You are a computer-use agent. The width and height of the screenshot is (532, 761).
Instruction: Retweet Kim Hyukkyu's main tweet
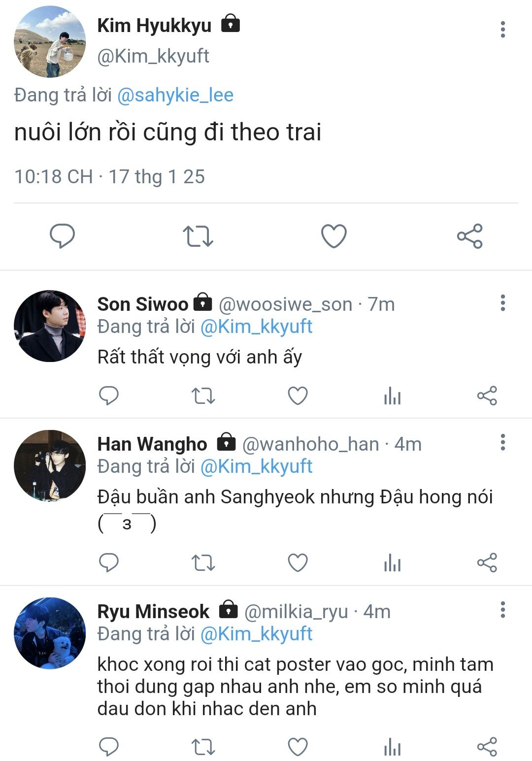(198, 236)
